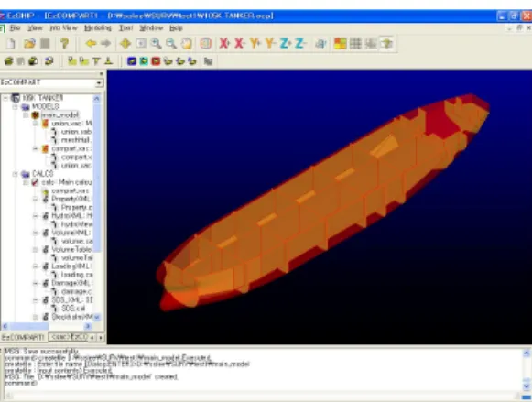This screenshot has width=532, height=402.
Task: Click the Z- view orientation icon
Action: coord(300,43)
